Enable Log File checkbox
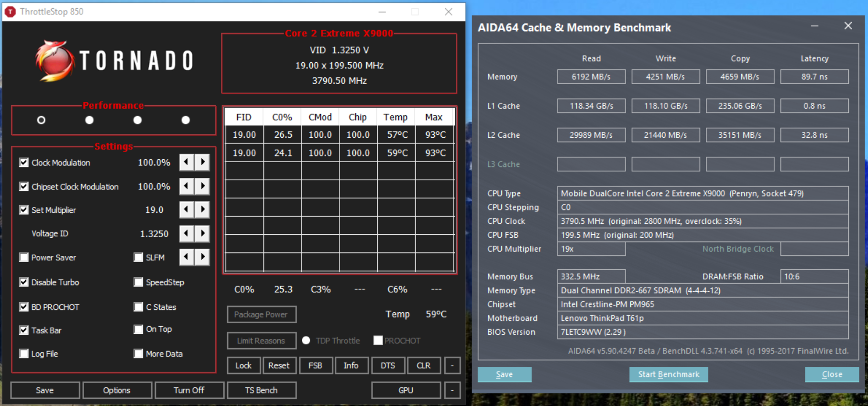 pyautogui.click(x=24, y=353)
